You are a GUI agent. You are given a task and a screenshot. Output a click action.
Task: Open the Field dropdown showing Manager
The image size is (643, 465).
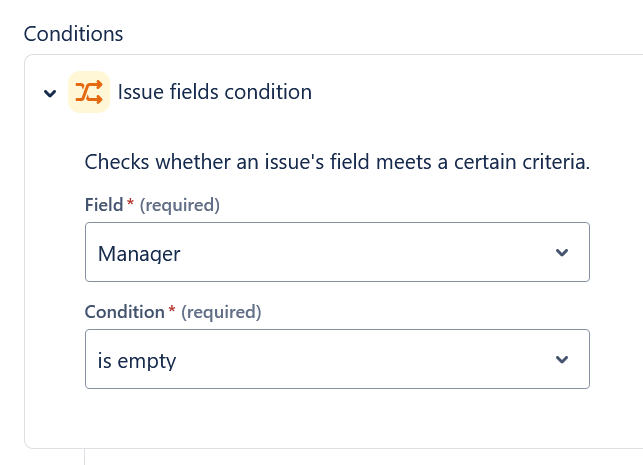[337, 252]
